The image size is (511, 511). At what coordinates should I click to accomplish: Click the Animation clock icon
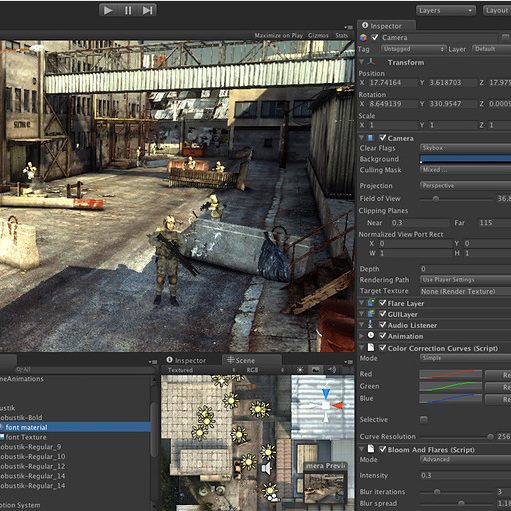pos(371,335)
